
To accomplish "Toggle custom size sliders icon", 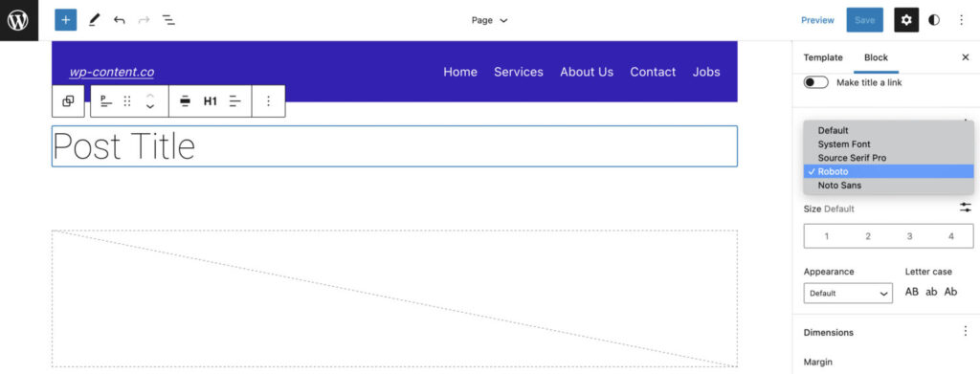I will point(966,208).
